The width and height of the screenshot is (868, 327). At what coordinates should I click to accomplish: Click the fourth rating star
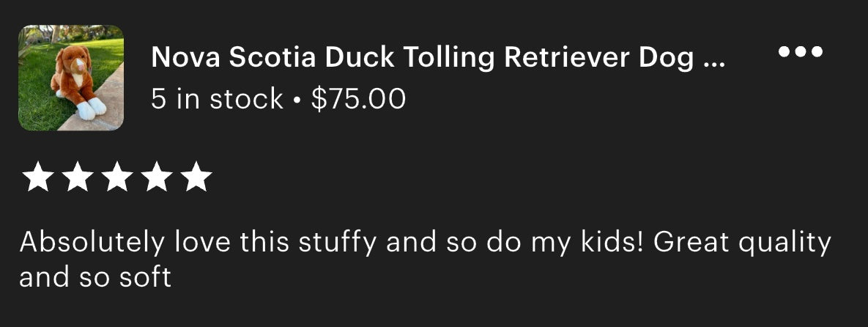pyautogui.click(x=157, y=177)
